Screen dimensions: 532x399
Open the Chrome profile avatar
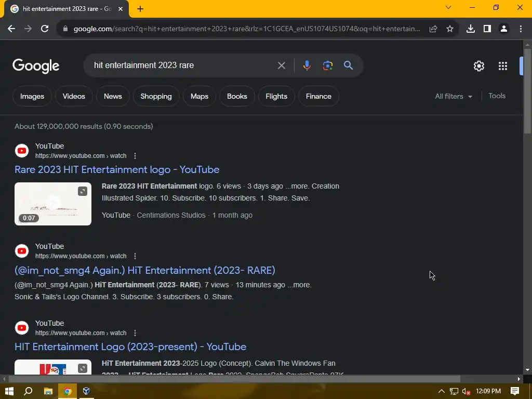pos(504,29)
